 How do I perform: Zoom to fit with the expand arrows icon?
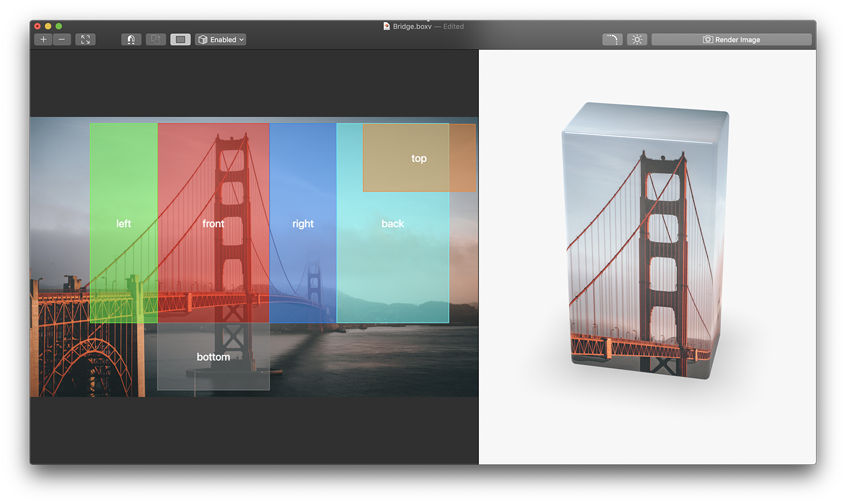click(85, 39)
